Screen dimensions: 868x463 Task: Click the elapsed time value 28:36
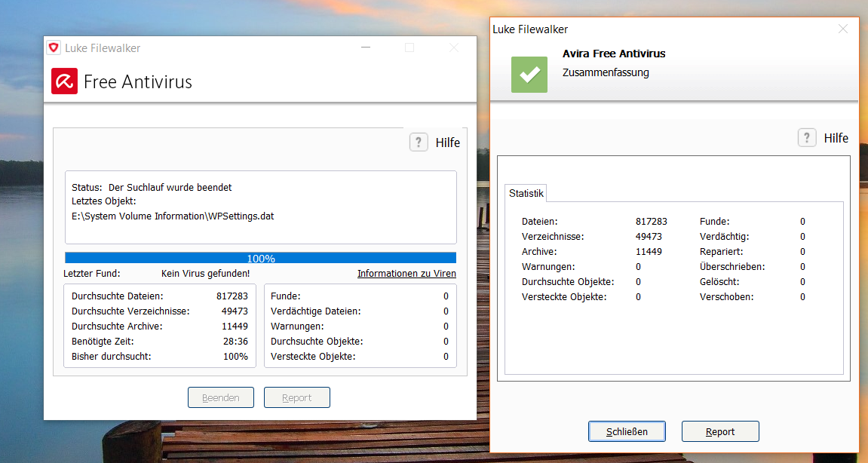point(235,342)
